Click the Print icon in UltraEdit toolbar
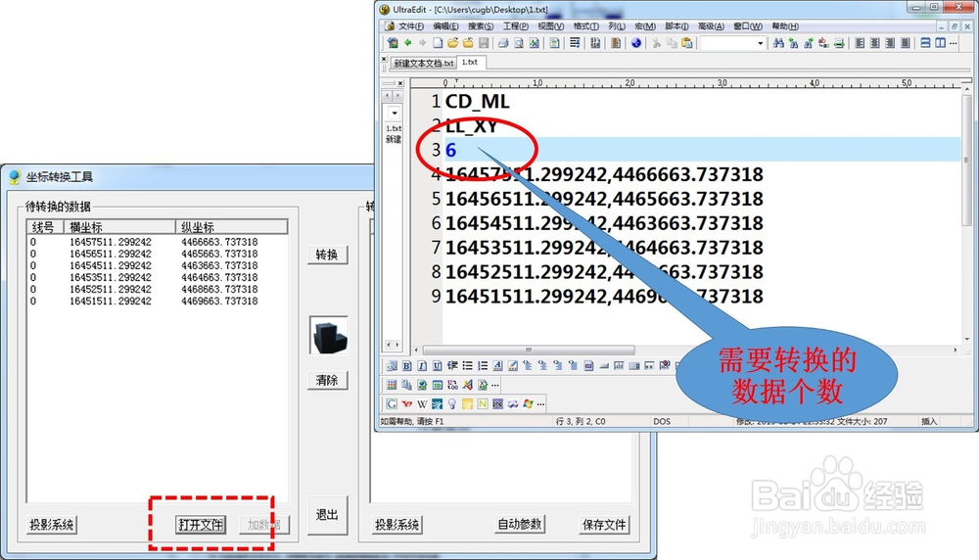The height and width of the screenshot is (560, 979). [503, 43]
